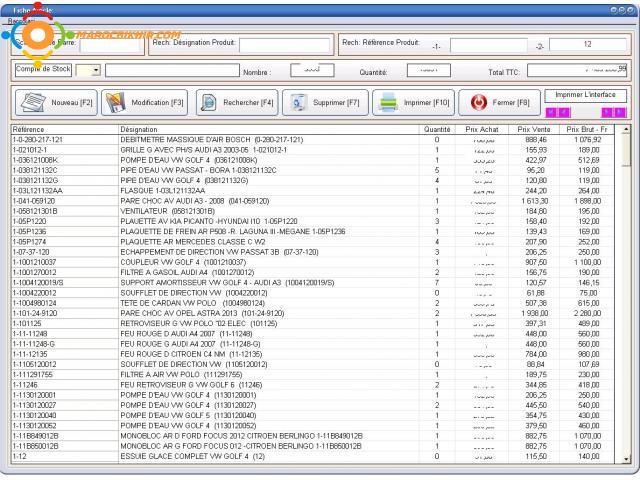Image resolution: width=640 pixels, height=480 pixels.
Task: Select MONOBLOC AR D FORD FOCUS 2012 row
Action: (312, 436)
